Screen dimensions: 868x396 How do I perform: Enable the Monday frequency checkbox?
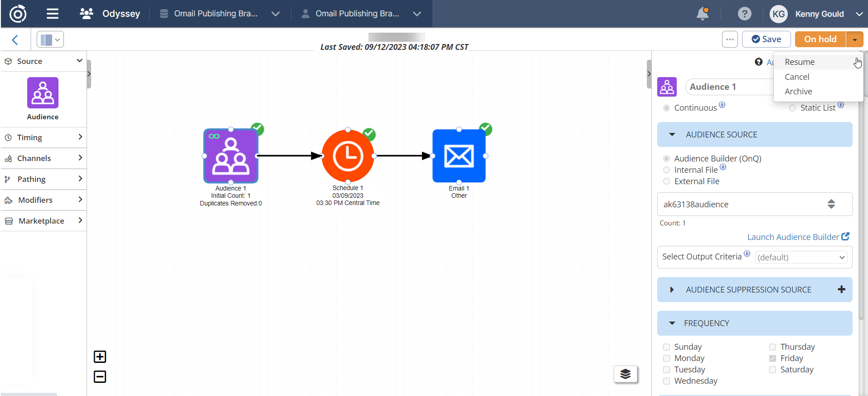(x=666, y=358)
